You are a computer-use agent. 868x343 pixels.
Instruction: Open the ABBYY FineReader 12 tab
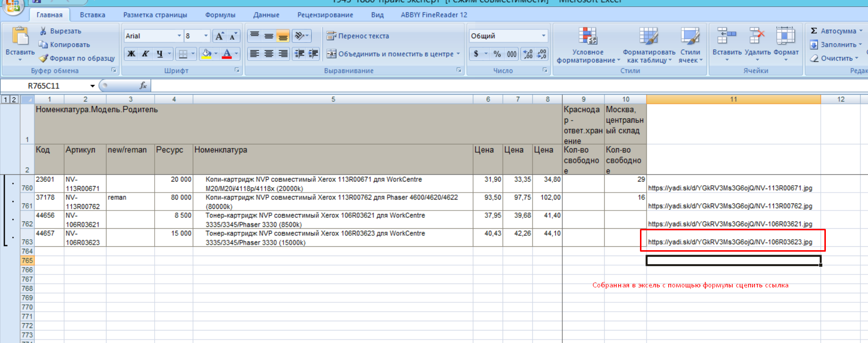pos(434,15)
